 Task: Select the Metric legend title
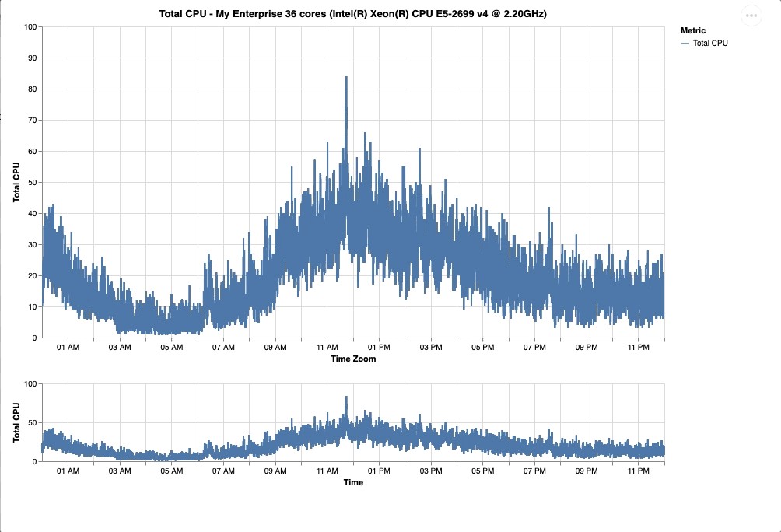(x=693, y=30)
